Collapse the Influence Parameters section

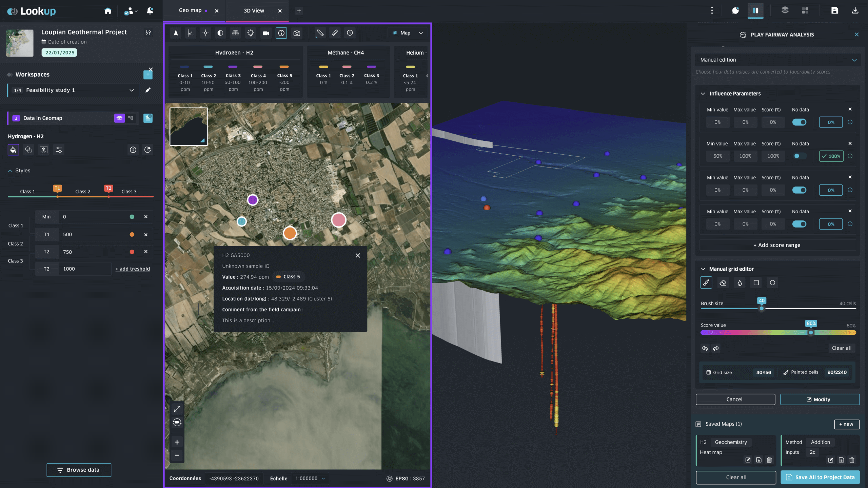(x=703, y=94)
